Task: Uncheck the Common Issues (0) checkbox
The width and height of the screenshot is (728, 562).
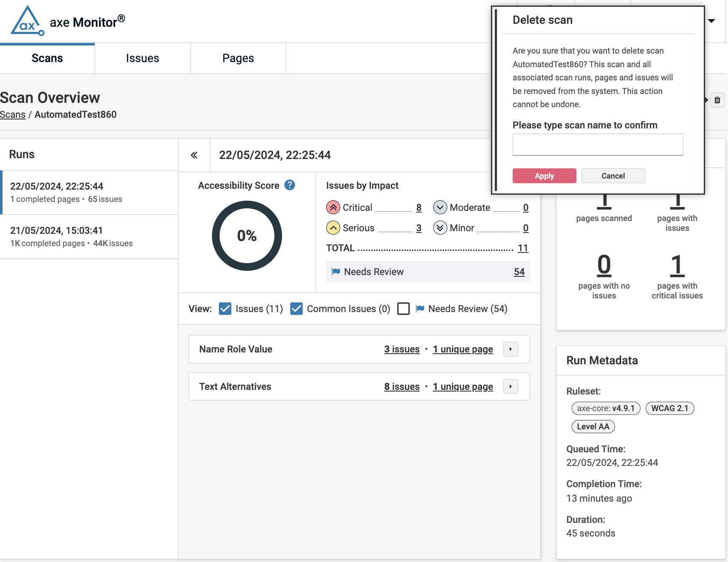Action: point(296,309)
